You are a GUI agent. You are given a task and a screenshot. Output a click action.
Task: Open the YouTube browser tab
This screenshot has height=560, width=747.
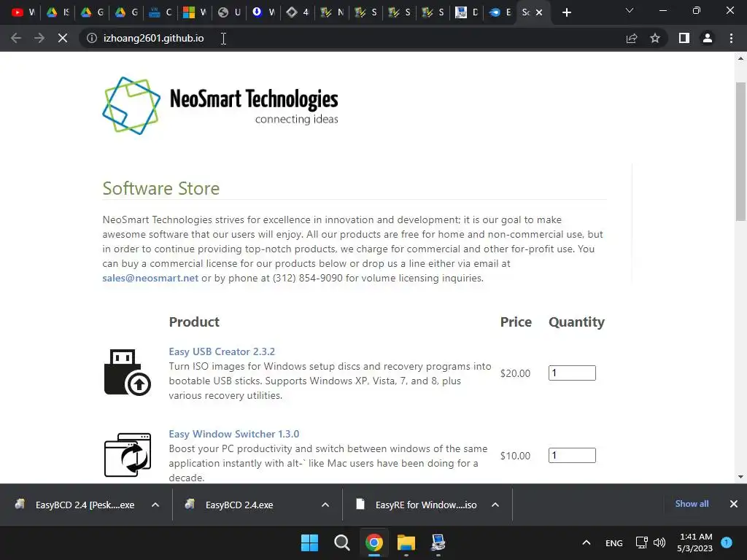(x=23, y=12)
